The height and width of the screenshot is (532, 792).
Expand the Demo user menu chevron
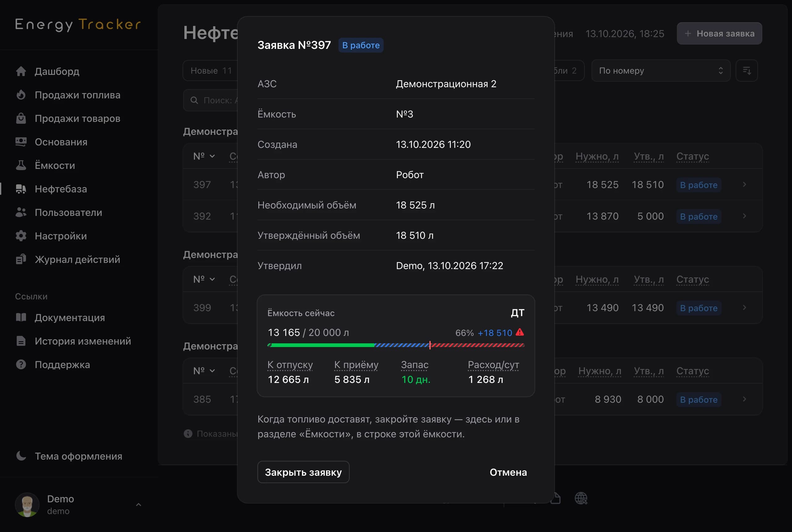(x=139, y=504)
